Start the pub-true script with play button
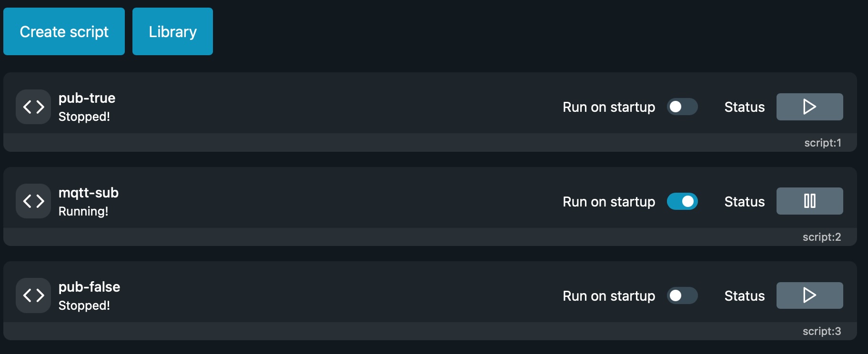This screenshot has height=354, width=868. coord(809,107)
